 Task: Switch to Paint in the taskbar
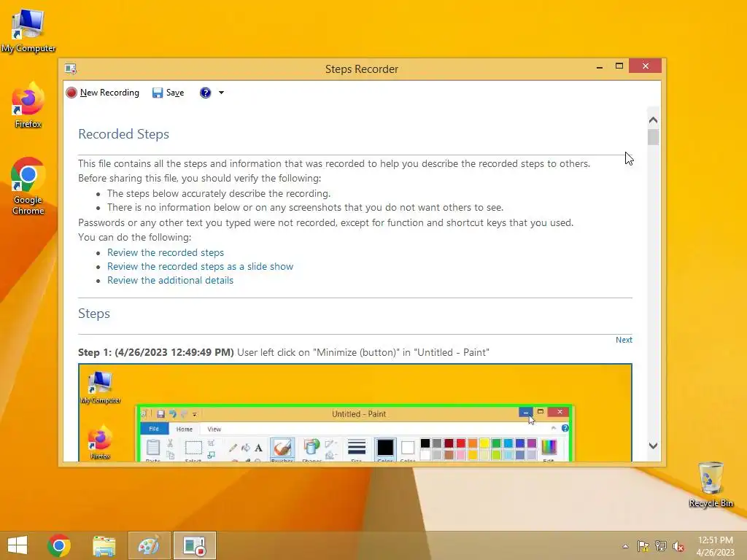(x=149, y=545)
